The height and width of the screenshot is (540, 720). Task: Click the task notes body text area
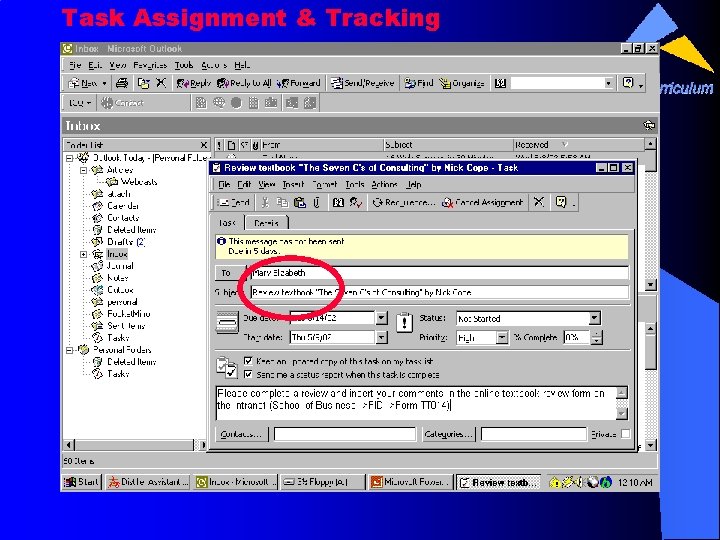[x=416, y=403]
